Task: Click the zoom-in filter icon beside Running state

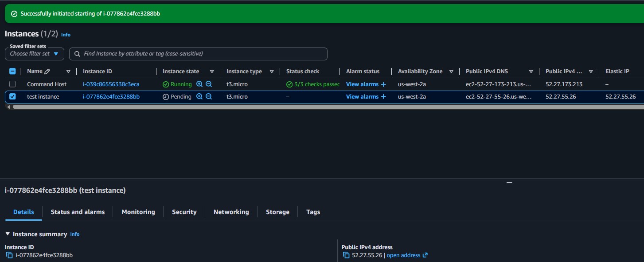Action: click(199, 84)
